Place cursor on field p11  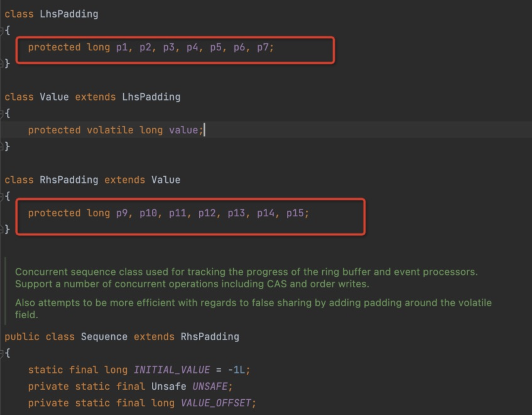point(177,213)
